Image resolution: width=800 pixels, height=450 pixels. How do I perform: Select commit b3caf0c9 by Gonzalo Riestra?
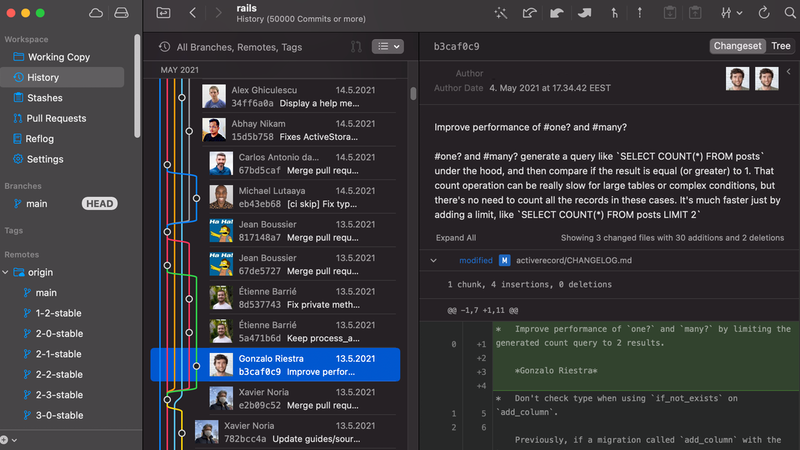[276, 365]
